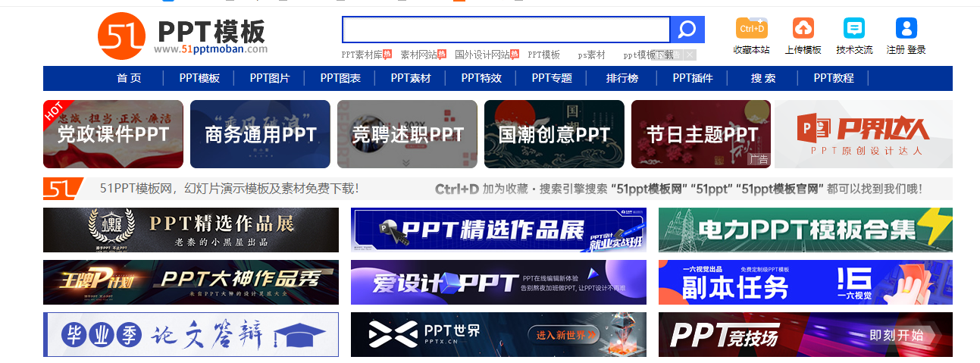Click the Ctrl+D 收藏本站 icon
Viewport: 980px width, 363px height.
751,28
